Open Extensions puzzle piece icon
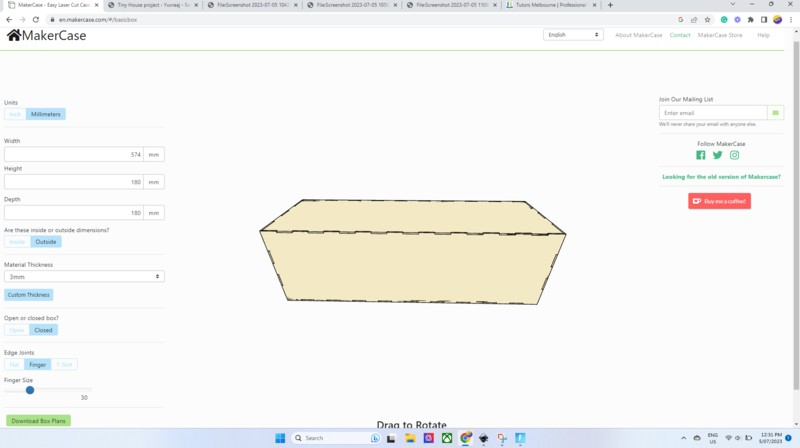800x448 pixels. [751, 19]
